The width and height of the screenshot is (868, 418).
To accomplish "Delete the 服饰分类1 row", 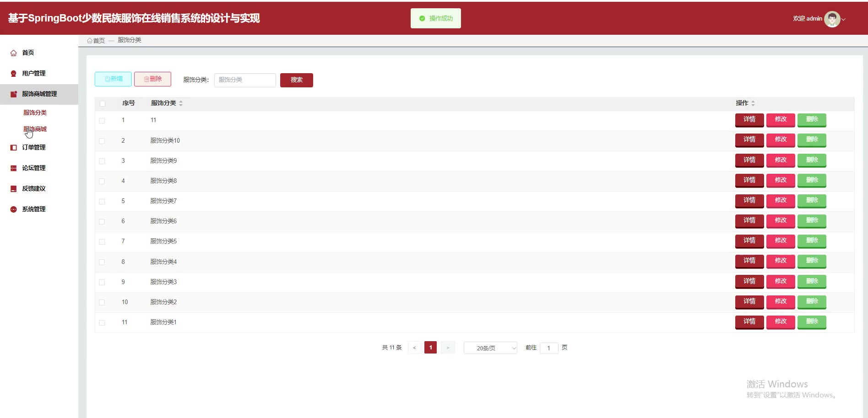I will click(x=812, y=322).
